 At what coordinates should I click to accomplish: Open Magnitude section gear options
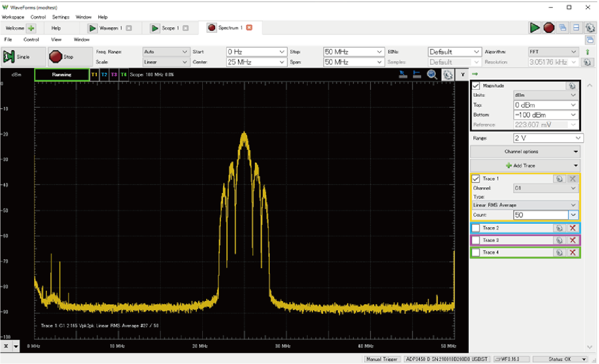click(572, 86)
